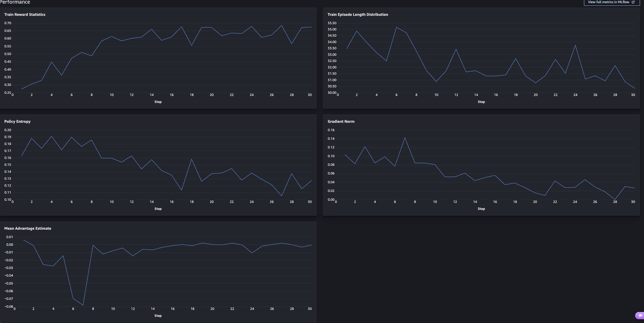Image resolution: width=644 pixels, height=323 pixels.
Task: Click the 35.50 axis value in Episode Length chart
Action: pos(332,23)
